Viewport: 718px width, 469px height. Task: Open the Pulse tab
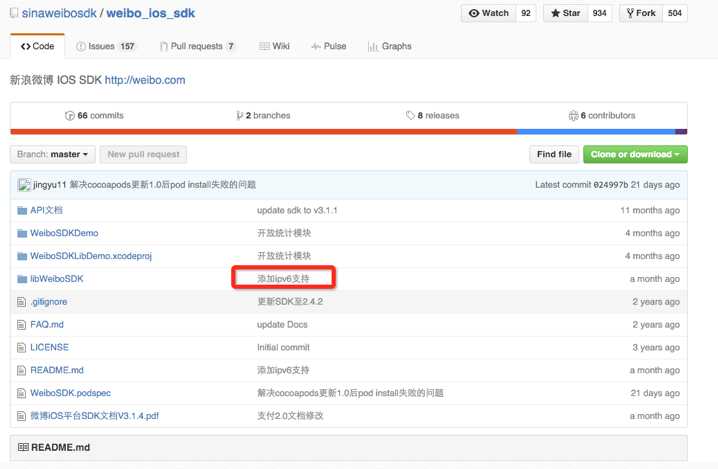328,46
